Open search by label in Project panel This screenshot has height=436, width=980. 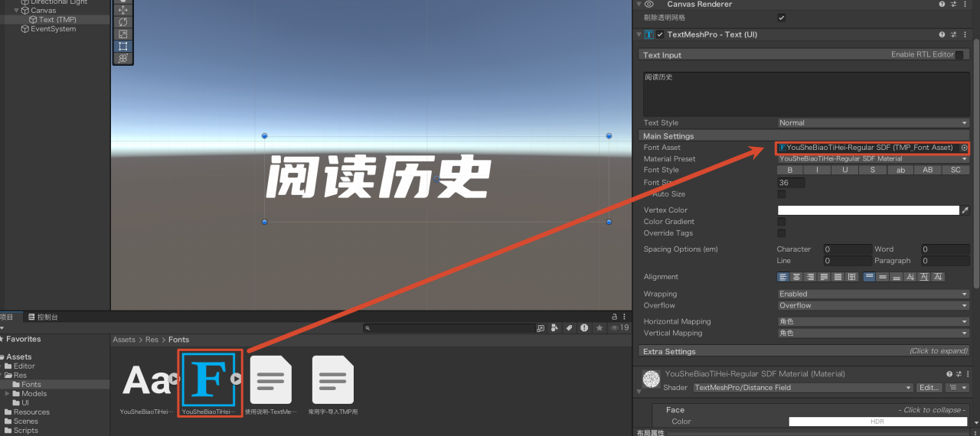tap(569, 328)
